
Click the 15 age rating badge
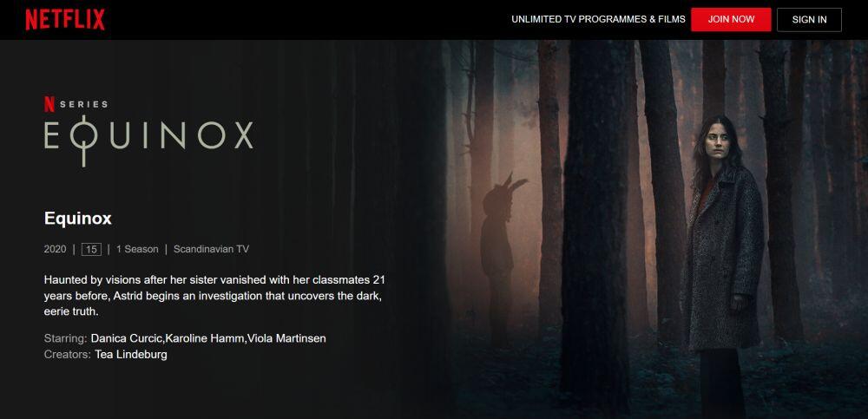pyautogui.click(x=91, y=249)
